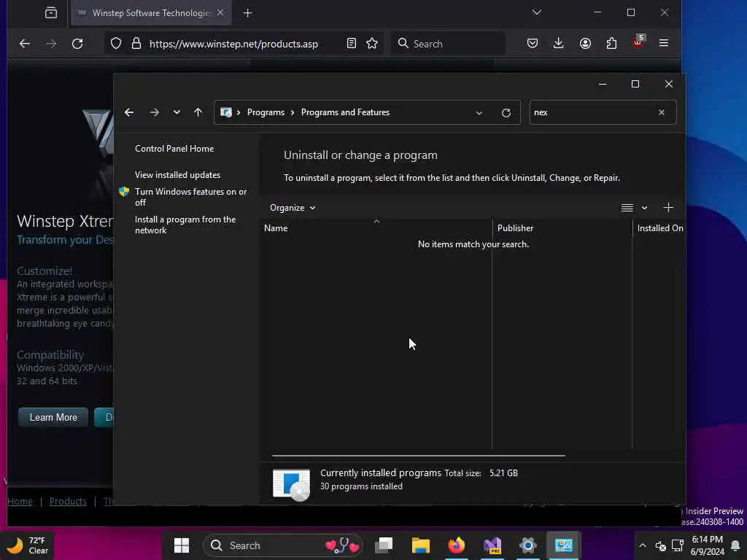Select Programs breadcrumb in address bar
The height and width of the screenshot is (560, 747).
[x=266, y=112]
